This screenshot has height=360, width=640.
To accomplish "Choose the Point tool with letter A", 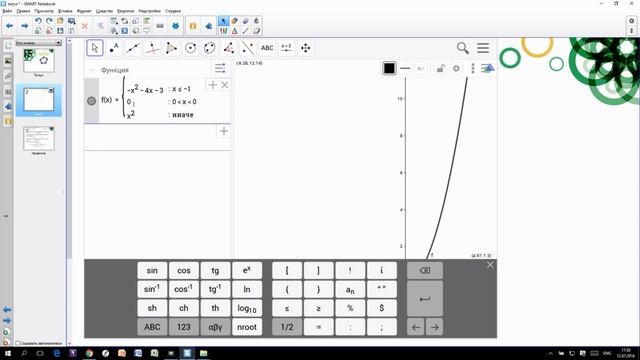I will coord(114,48).
